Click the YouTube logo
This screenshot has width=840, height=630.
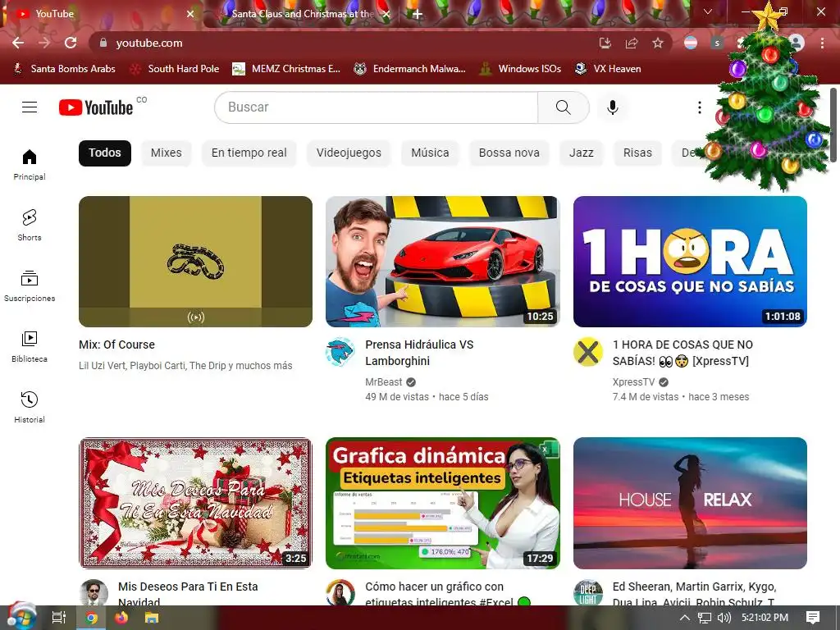tap(96, 107)
